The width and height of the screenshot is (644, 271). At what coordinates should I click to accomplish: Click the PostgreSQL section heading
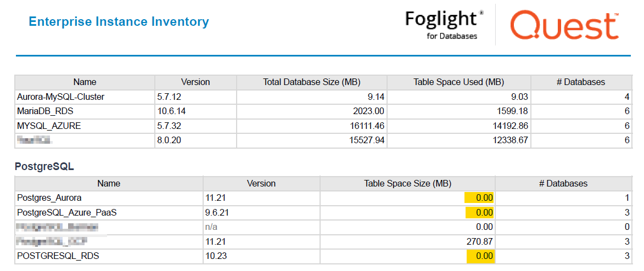[x=44, y=166]
